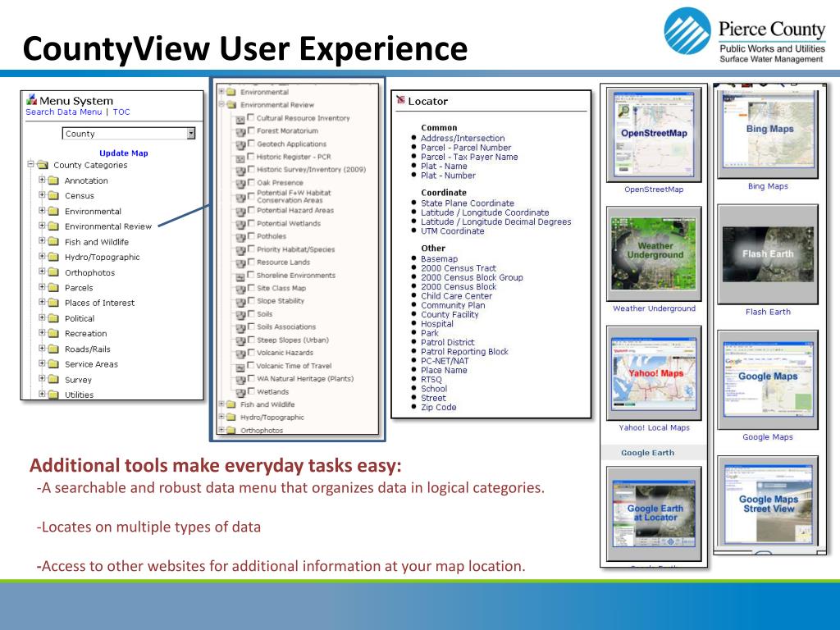Expand the Roads/Rails tree node
Screen dimensions: 840x630
coord(42,348)
